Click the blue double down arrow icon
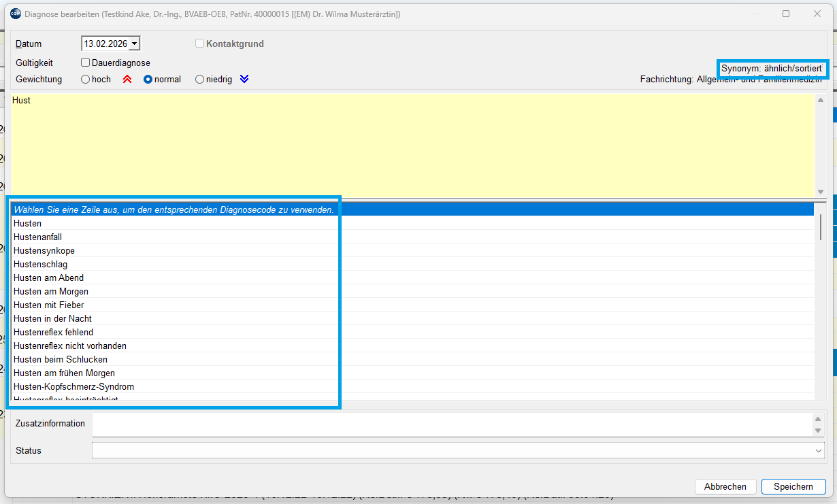Image resolution: width=837 pixels, height=504 pixels. click(x=244, y=80)
